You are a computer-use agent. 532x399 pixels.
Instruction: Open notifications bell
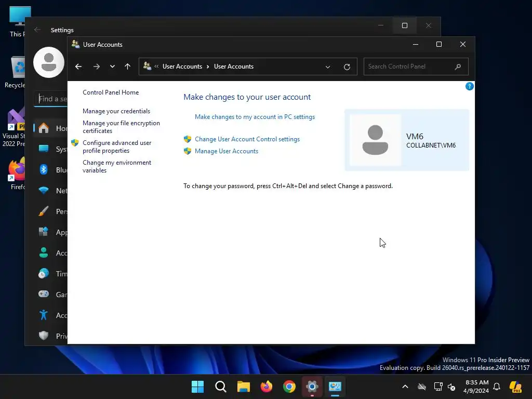point(497,387)
